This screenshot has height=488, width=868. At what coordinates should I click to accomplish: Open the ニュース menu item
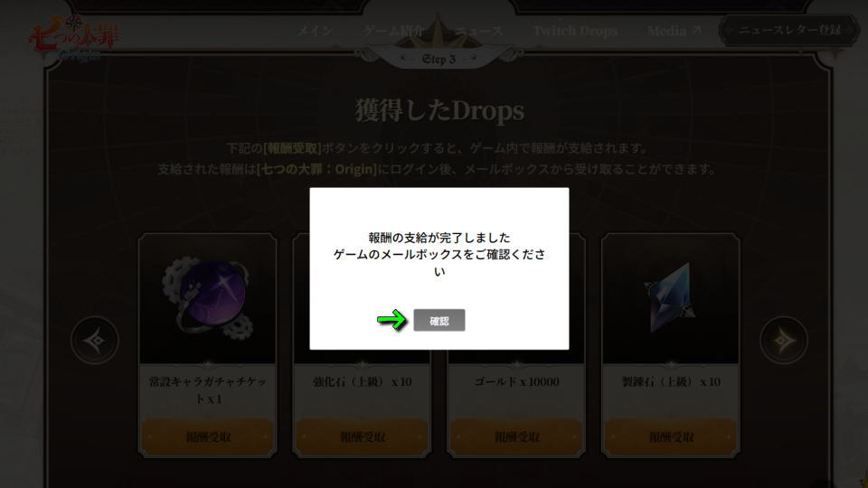[479, 31]
